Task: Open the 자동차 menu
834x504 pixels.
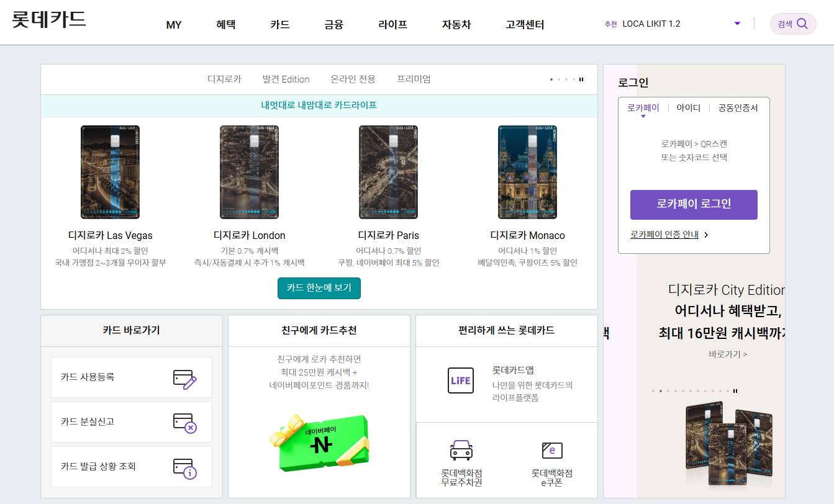Action: [x=456, y=25]
